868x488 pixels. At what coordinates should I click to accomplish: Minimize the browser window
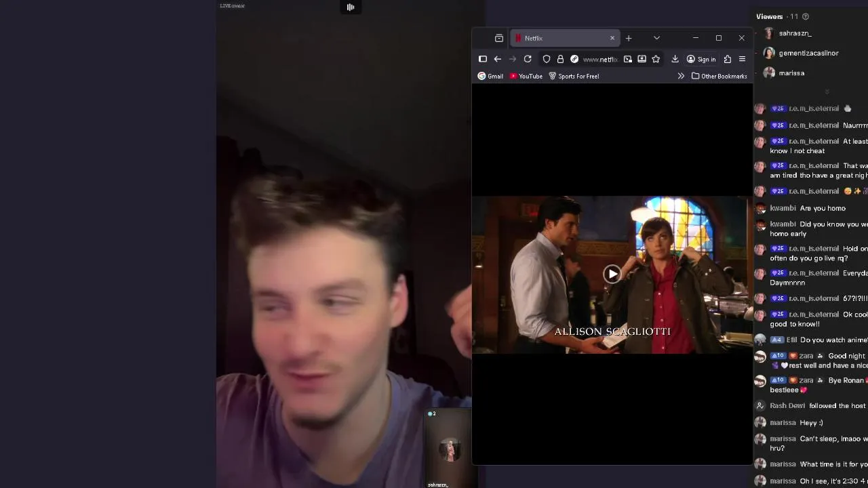point(695,38)
